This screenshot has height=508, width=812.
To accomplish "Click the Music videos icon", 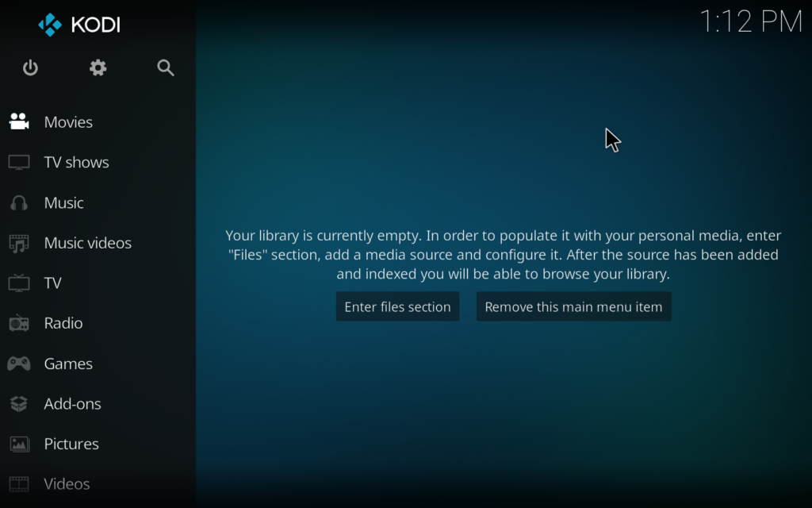I will (x=19, y=243).
